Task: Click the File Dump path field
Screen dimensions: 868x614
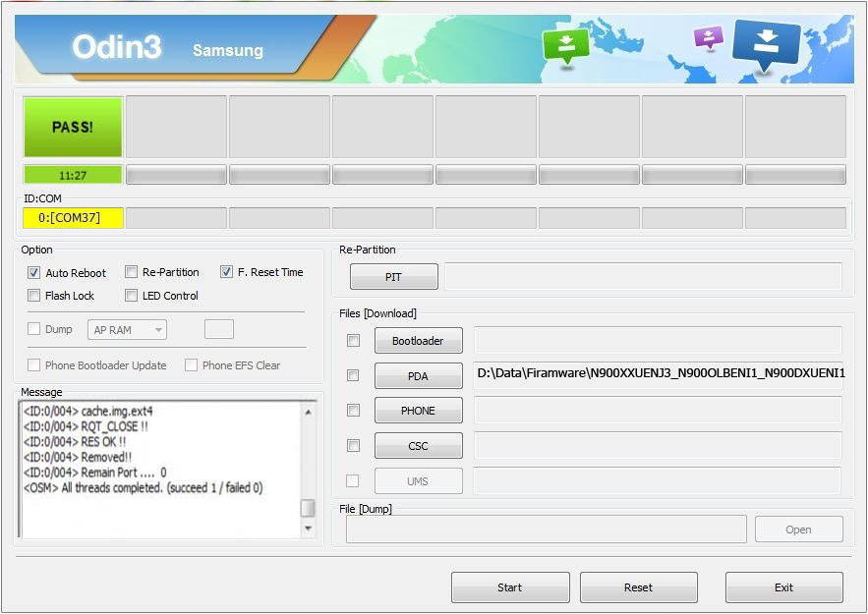Action: [x=546, y=530]
